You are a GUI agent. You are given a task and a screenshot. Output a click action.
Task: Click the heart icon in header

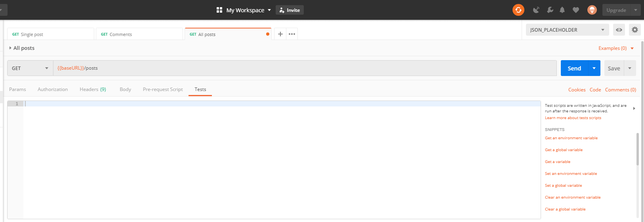[x=576, y=10]
